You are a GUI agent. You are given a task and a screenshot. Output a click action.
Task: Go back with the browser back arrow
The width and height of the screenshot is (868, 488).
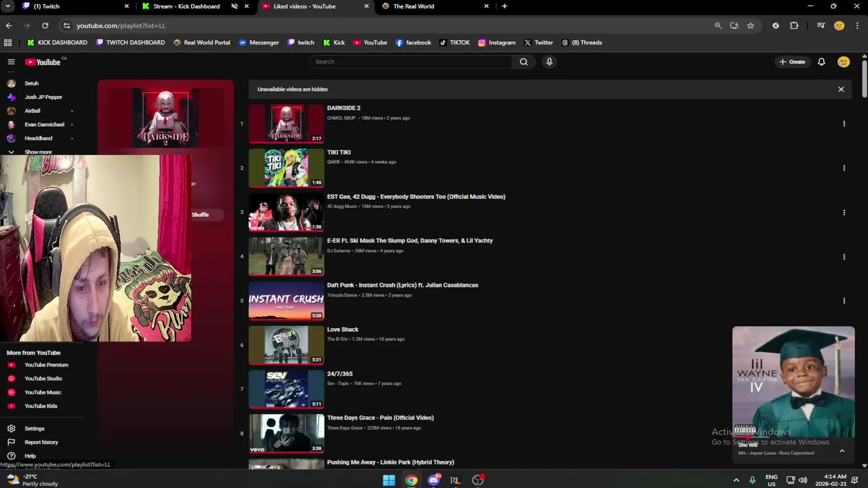(9, 25)
